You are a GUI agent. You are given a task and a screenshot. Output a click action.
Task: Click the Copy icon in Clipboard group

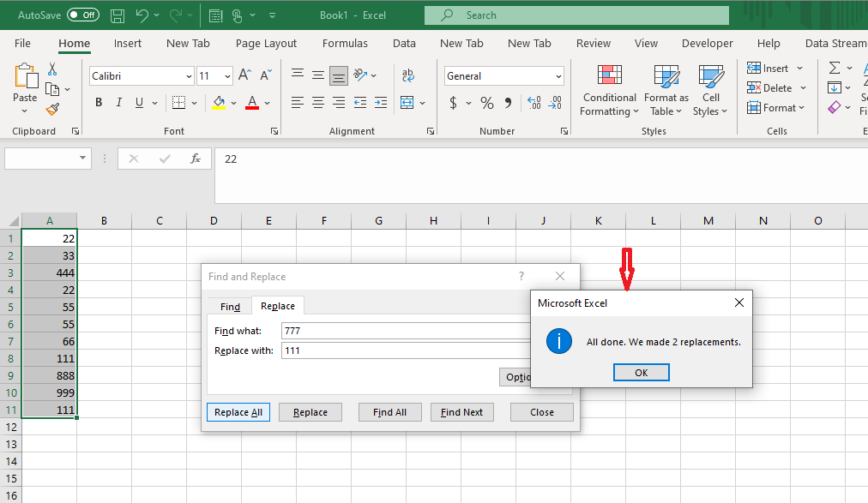[52, 89]
